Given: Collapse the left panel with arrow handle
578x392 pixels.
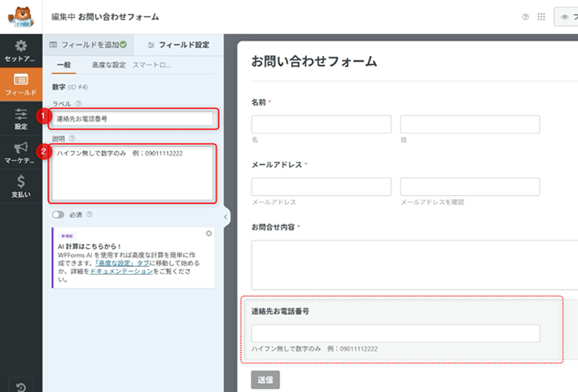Looking at the screenshot, I should click(x=226, y=217).
